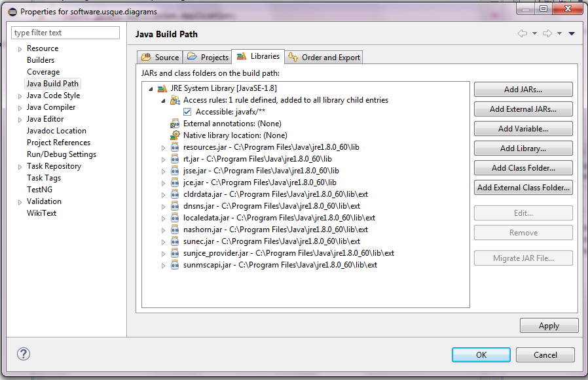The image size is (588, 380).
Task: Open the back history dropdown arrow
Action: (x=534, y=33)
